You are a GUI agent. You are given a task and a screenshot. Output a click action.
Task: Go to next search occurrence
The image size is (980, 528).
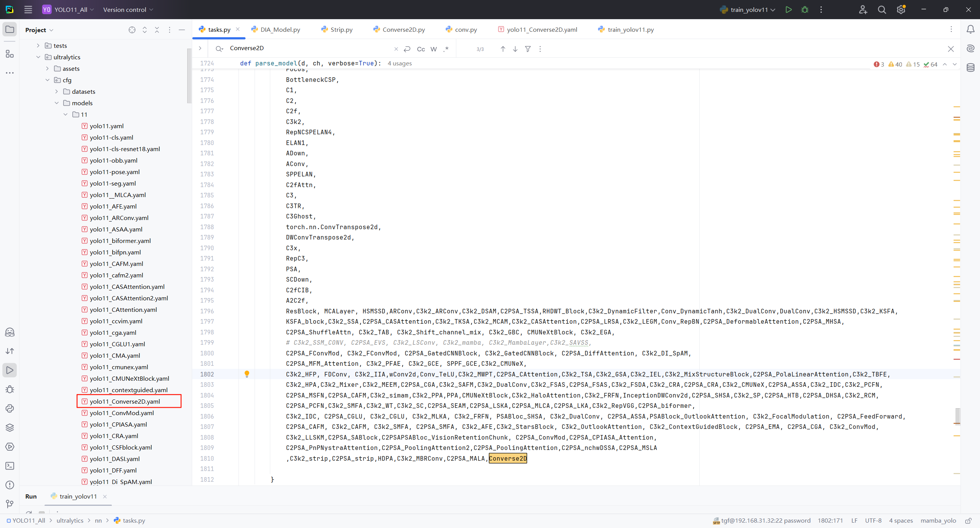coord(515,49)
